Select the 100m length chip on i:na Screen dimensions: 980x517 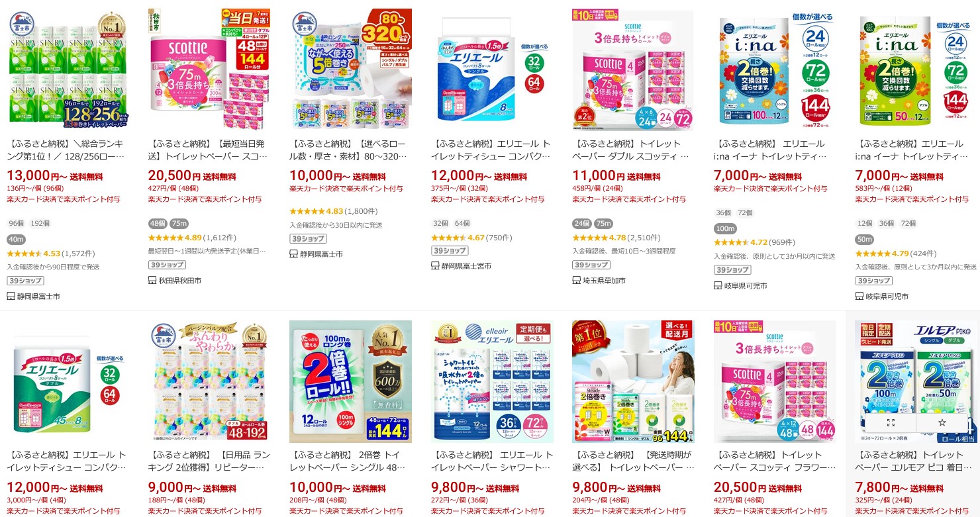point(725,228)
